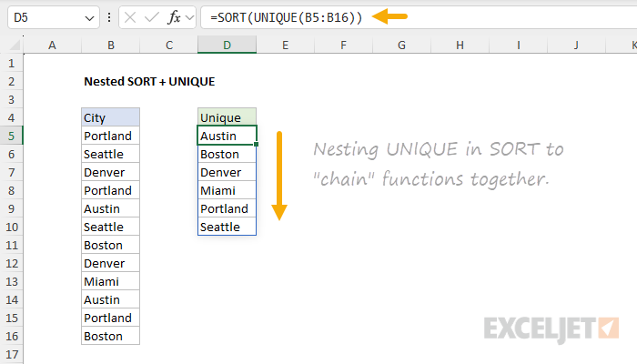The width and height of the screenshot is (637, 364).
Task: Select cell D8 containing Miami
Action: (227, 190)
